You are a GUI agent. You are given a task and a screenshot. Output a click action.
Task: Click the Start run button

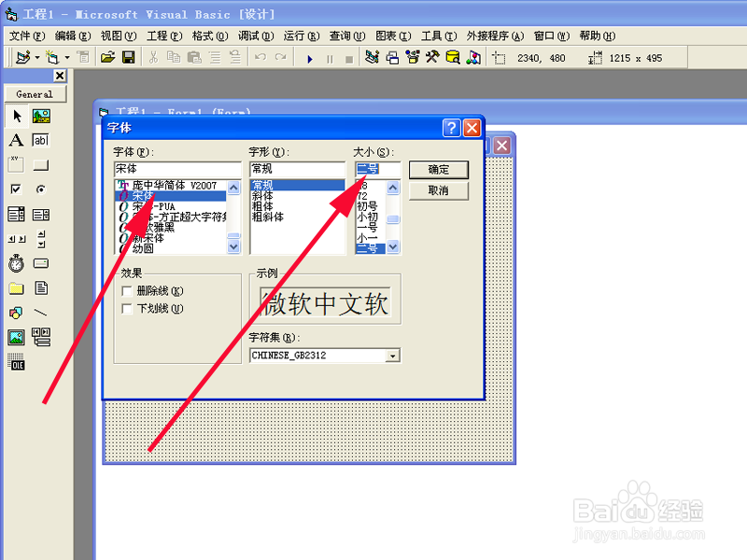click(x=310, y=59)
